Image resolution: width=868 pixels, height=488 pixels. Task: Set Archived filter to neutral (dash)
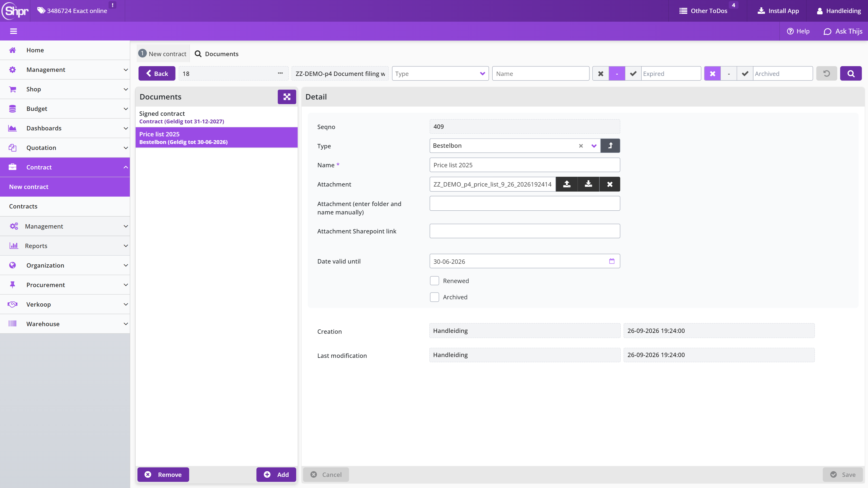coord(729,73)
